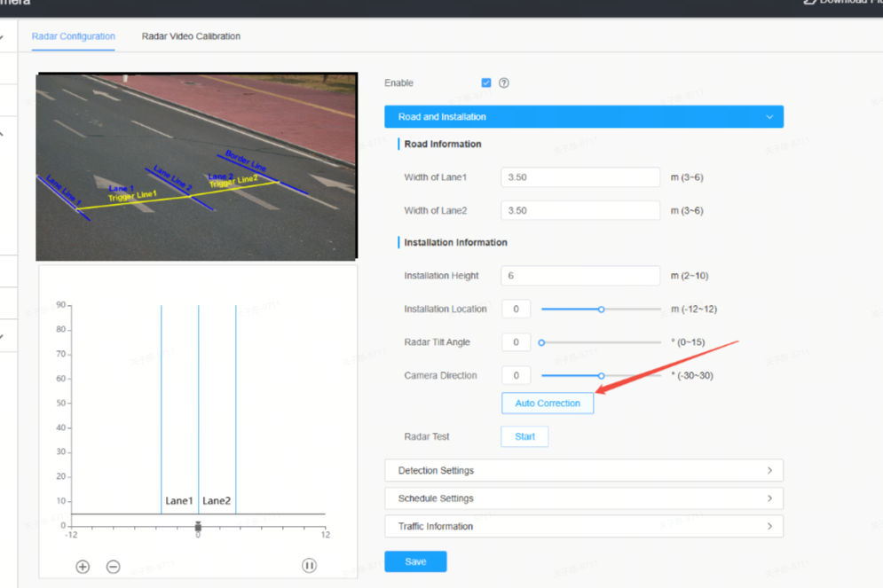Click the Road Information heading

443,144
